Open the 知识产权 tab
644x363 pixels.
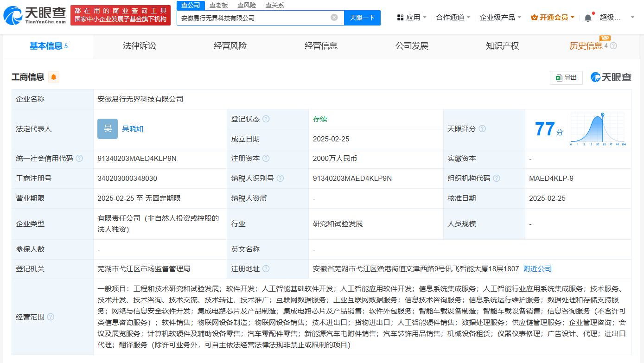(x=502, y=46)
